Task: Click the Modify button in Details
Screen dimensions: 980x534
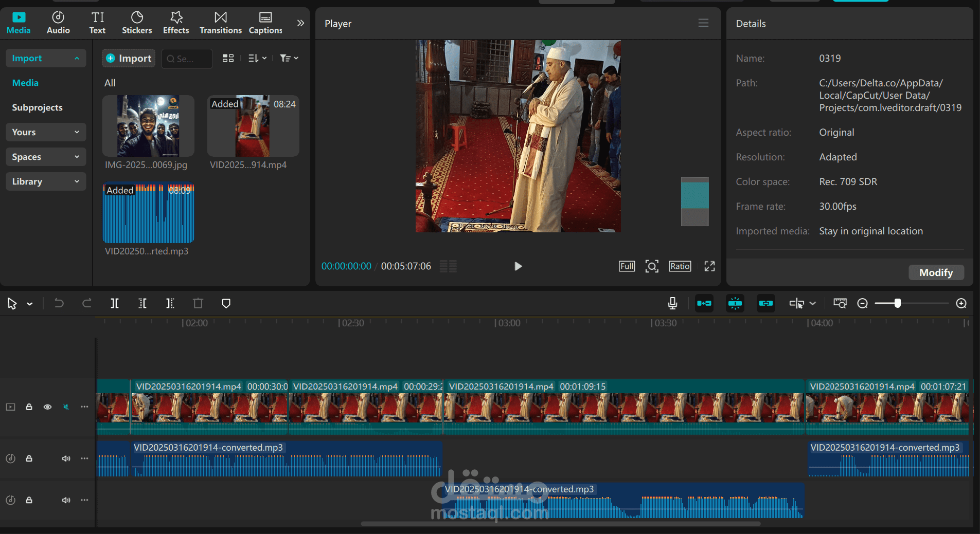Action: click(x=936, y=272)
